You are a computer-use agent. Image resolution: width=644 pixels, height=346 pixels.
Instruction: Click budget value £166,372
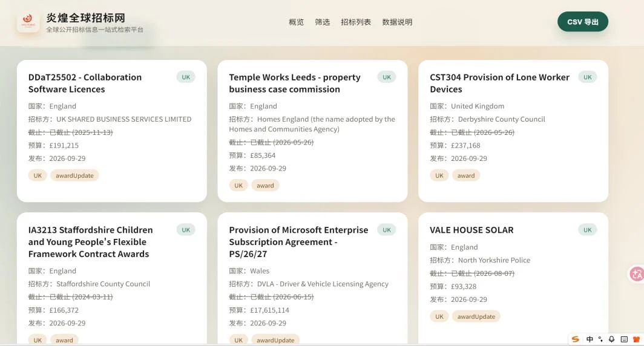coord(64,310)
